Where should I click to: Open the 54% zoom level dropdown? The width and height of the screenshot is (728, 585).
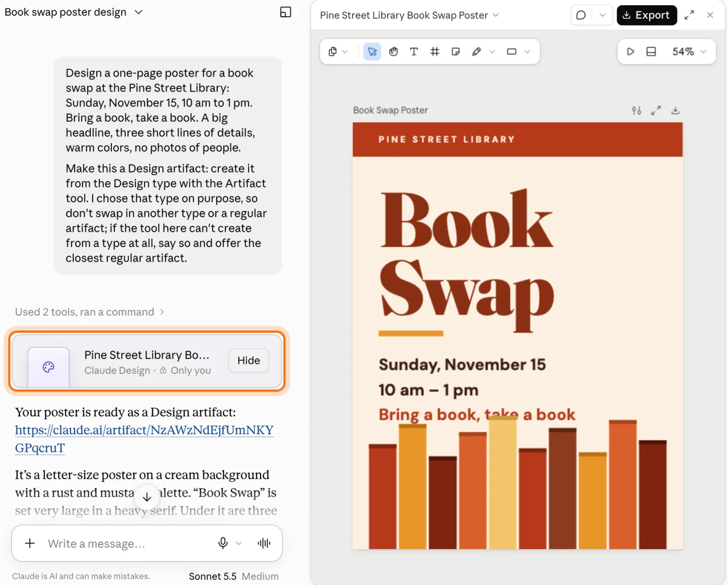[x=689, y=51]
